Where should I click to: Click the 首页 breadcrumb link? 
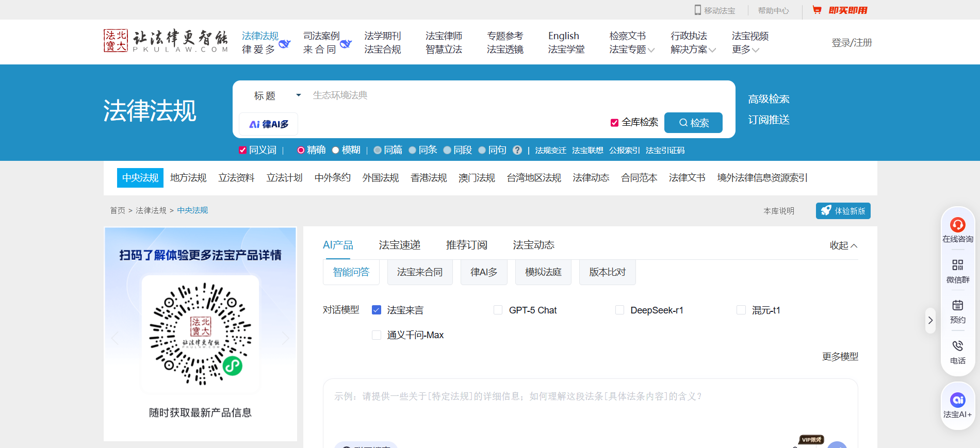(x=118, y=210)
